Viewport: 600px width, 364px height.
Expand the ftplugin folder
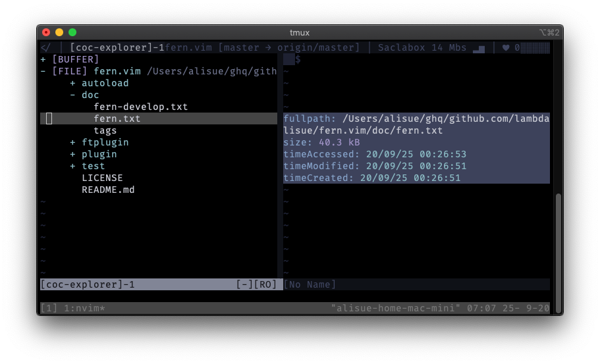tap(72, 143)
